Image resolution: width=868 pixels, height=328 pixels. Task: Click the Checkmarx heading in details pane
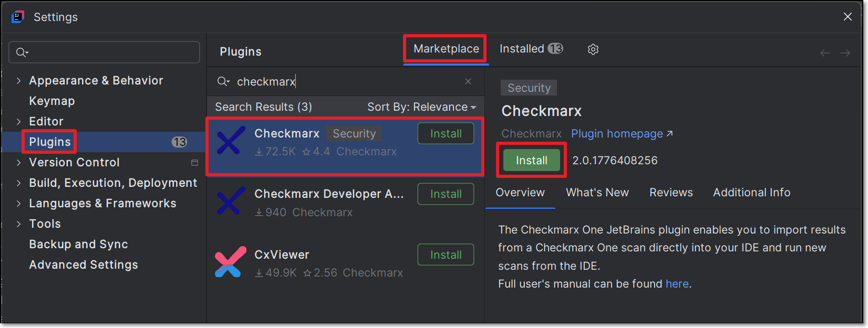click(541, 111)
